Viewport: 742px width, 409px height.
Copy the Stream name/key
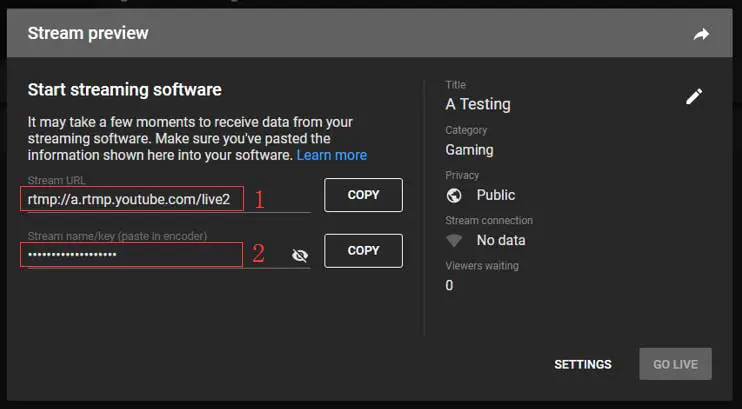coord(363,251)
